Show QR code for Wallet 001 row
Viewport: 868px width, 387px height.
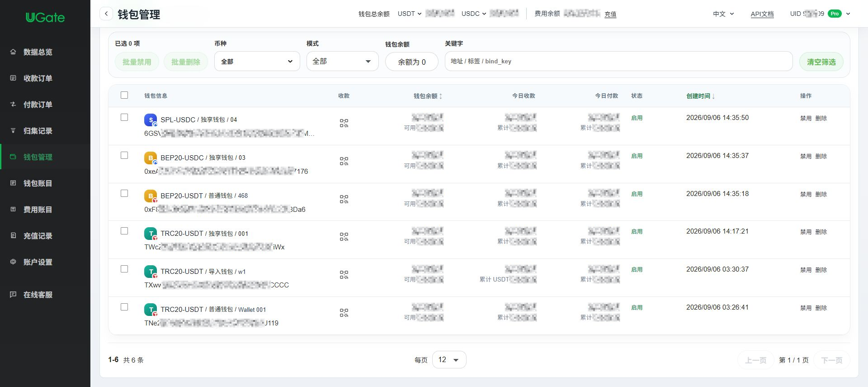click(344, 313)
